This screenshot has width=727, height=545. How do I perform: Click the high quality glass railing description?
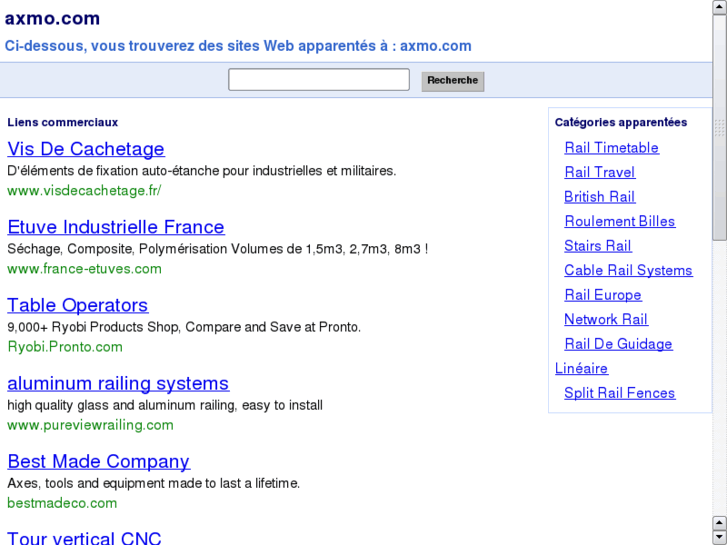tap(165, 405)
